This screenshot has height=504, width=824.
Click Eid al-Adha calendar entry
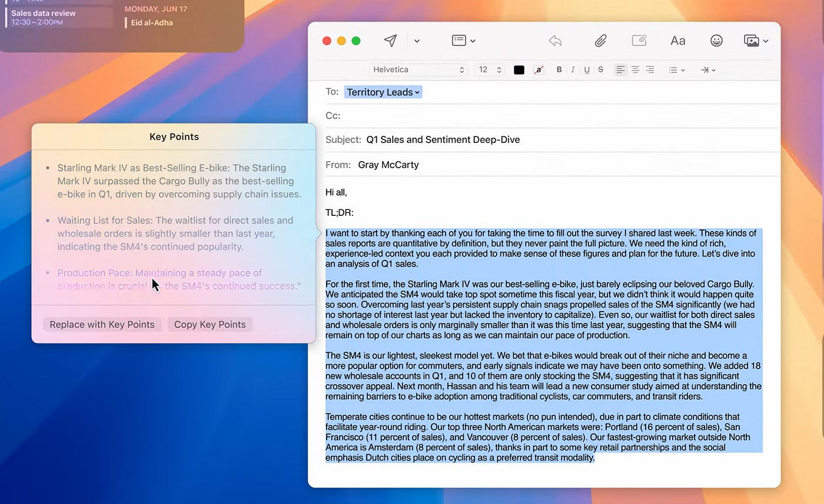[x=152, y=23]
